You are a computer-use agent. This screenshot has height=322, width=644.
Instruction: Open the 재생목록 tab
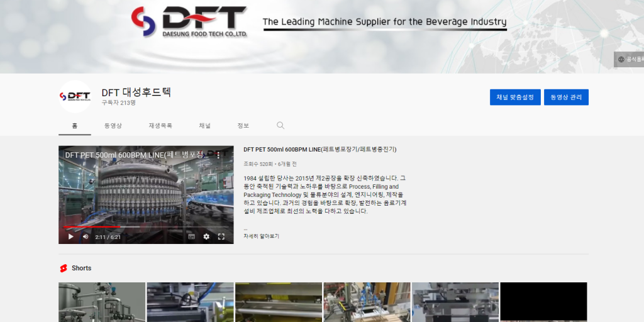(160, 126)
